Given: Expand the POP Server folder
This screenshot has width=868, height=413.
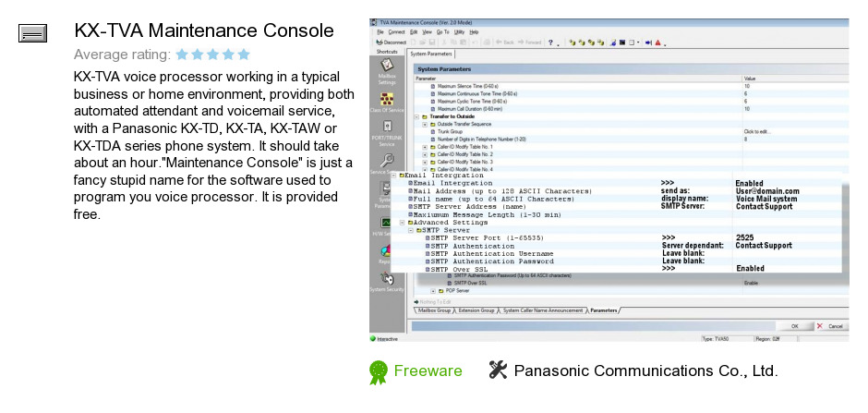Looking at the screenshot, I should pyautogui.click(x=433, y=291).
